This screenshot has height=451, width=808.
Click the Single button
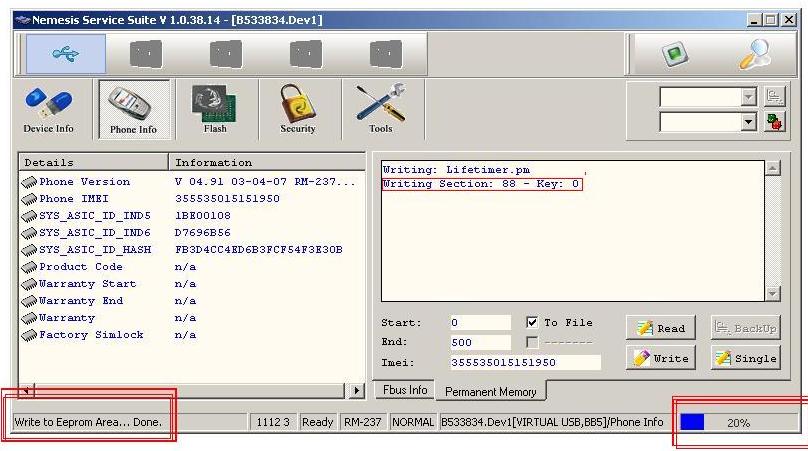(x=746, y=358)
